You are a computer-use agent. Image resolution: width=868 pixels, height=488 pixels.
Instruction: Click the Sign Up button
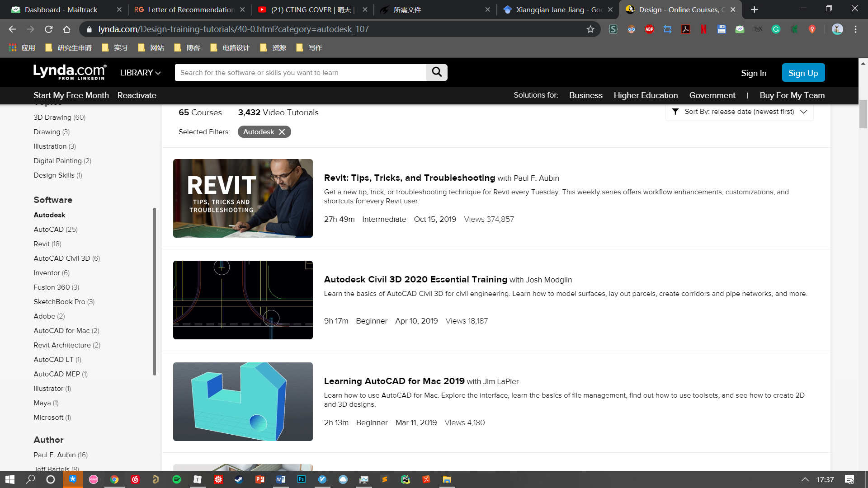803,73
